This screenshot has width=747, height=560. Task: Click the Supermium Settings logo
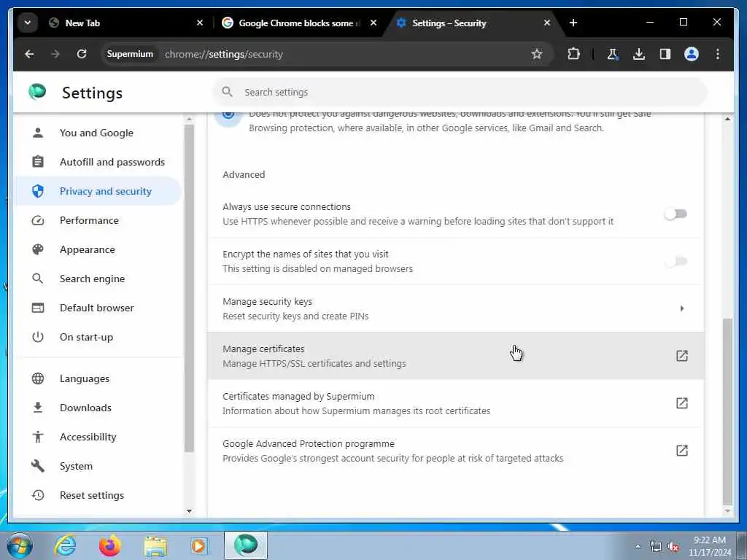[38, 91]
